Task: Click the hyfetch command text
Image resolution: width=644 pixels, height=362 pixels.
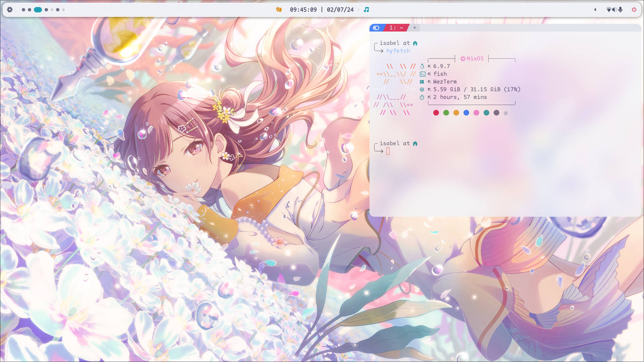Action: coord(398,51)
